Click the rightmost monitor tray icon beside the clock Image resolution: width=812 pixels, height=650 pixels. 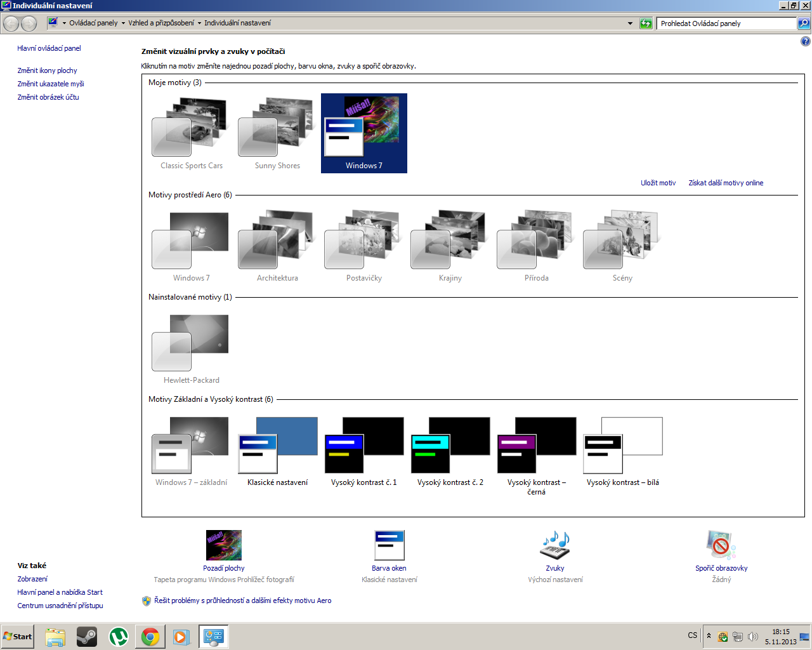coord(804,637)
